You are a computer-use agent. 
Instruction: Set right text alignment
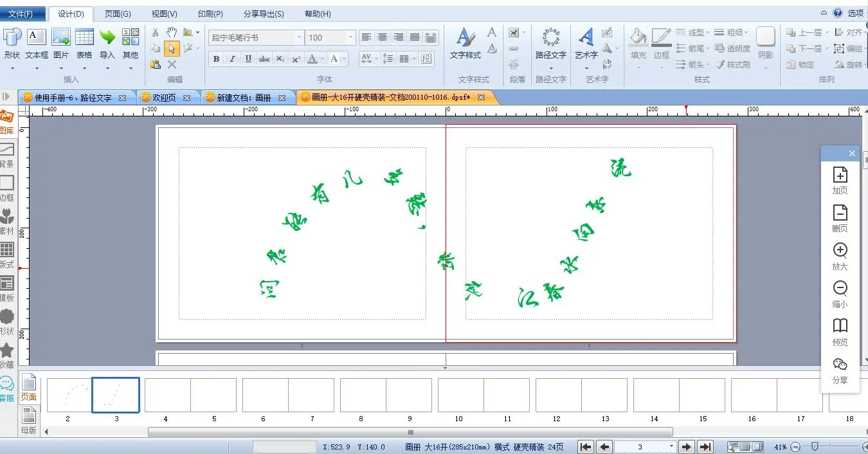point(399,37)
